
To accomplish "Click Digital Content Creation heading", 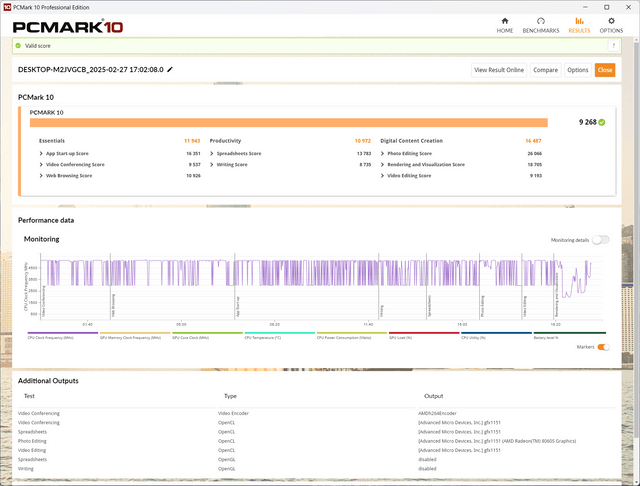I will 411,141.
